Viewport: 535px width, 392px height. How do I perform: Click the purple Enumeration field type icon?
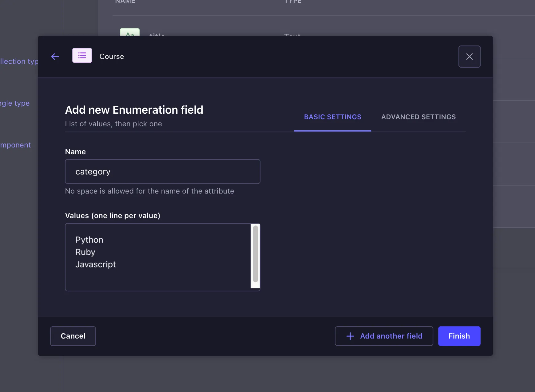point(82,55)
